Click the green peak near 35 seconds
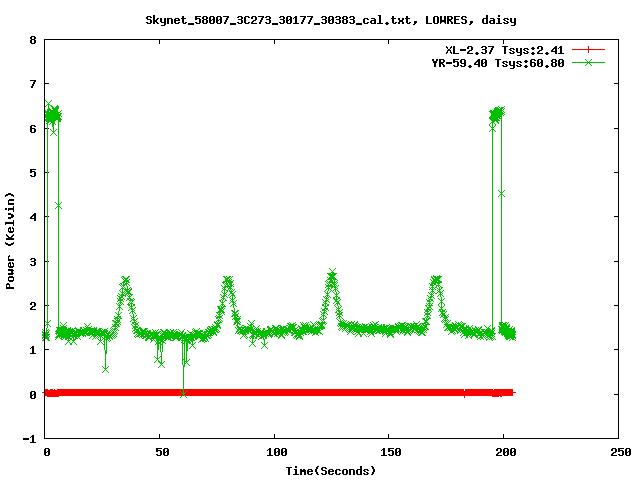 [126, 281]
